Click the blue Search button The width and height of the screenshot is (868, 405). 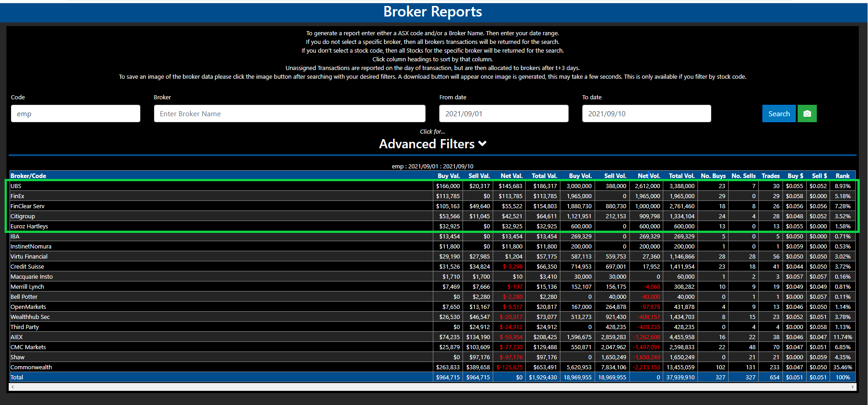click(x=779, y=113)
